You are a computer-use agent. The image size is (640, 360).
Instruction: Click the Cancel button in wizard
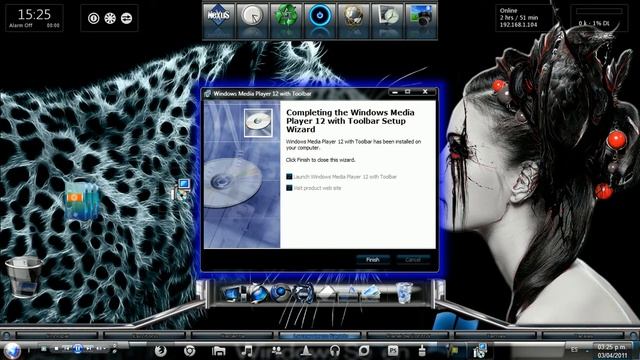click(413, 260)
